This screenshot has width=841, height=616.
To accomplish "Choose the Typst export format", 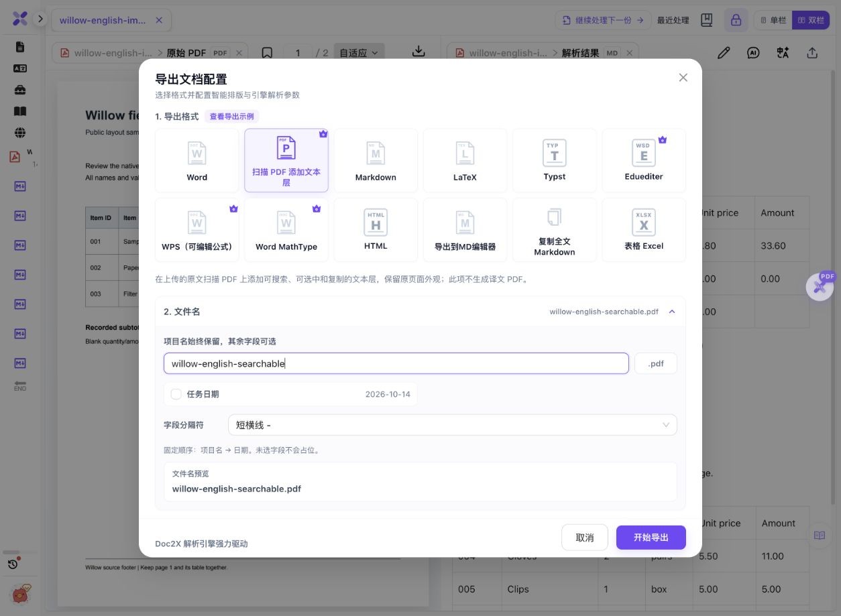I will [x=555, y=161].
